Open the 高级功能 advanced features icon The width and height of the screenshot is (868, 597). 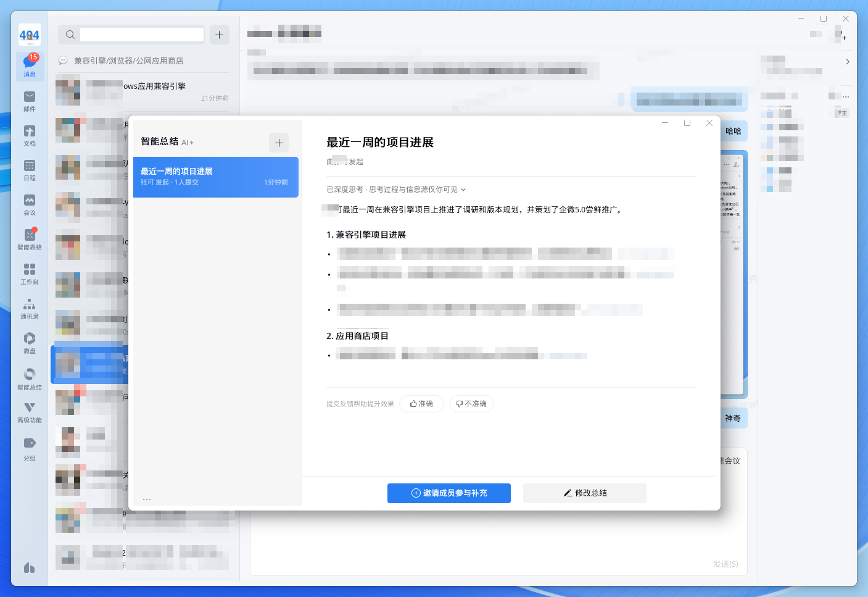click(x=30, y=412)
